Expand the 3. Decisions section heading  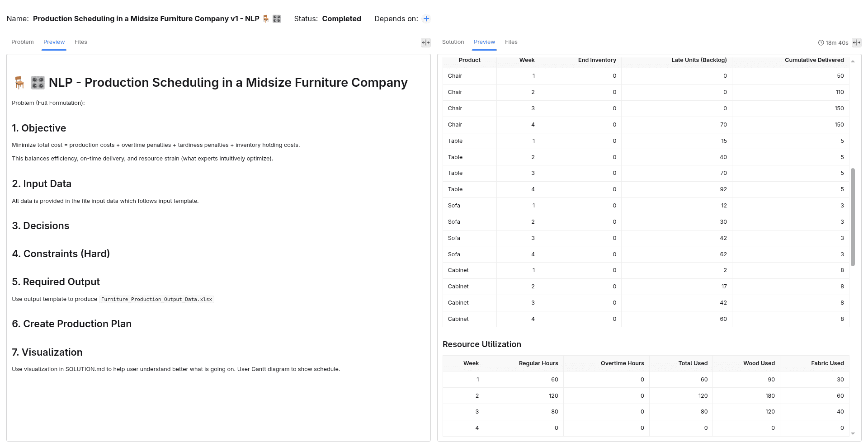(x=41, y=226)
